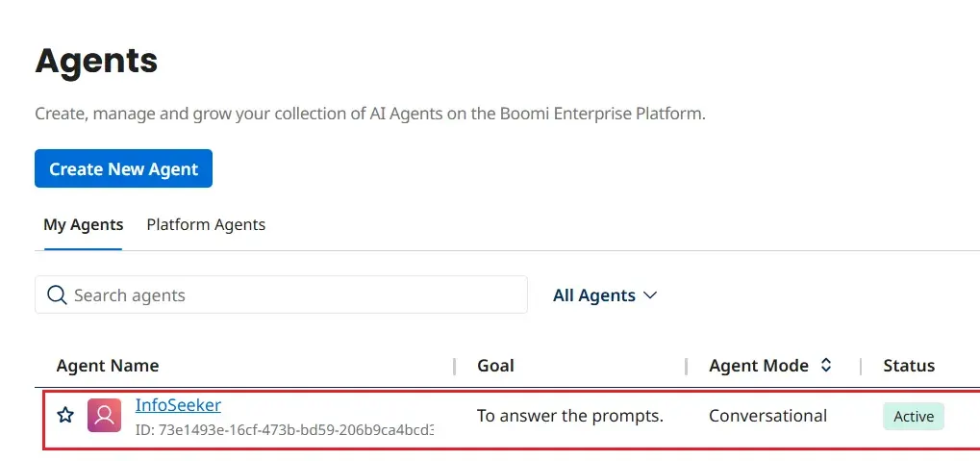Screen dimensions: 980x461
Task: Click the divider between Agent Name and Goal
Action: coord(455,366)
